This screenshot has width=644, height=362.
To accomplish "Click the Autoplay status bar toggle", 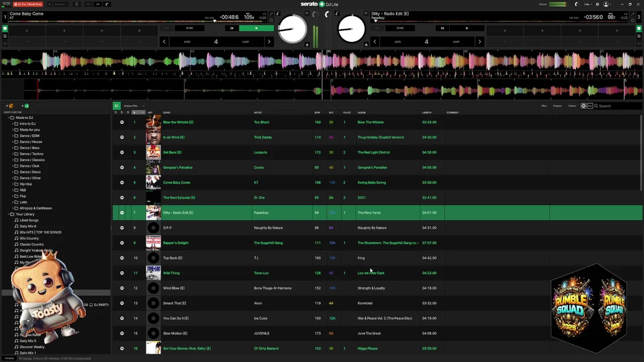I will click(9, 358).
